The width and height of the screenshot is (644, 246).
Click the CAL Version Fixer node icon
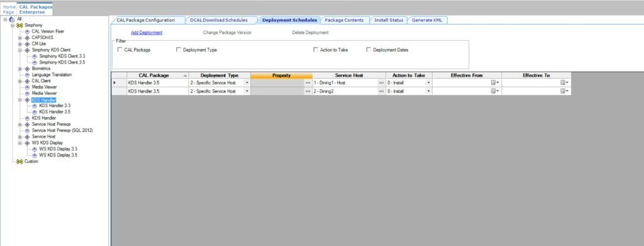click(x=27, y=31)
